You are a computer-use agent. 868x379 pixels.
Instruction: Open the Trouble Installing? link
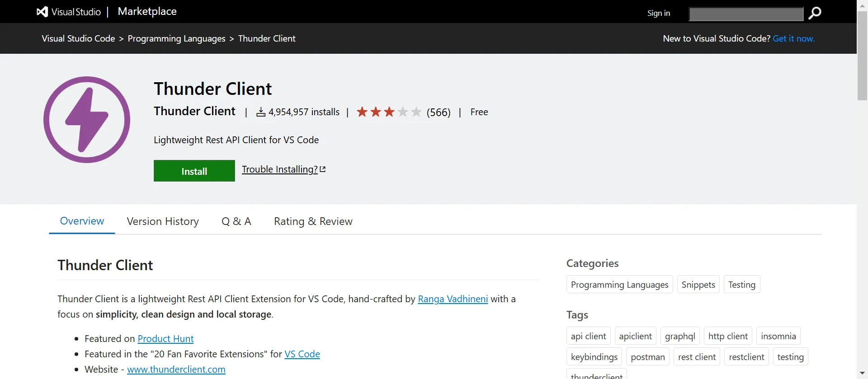pyautogui.click(x=280, y=169)
